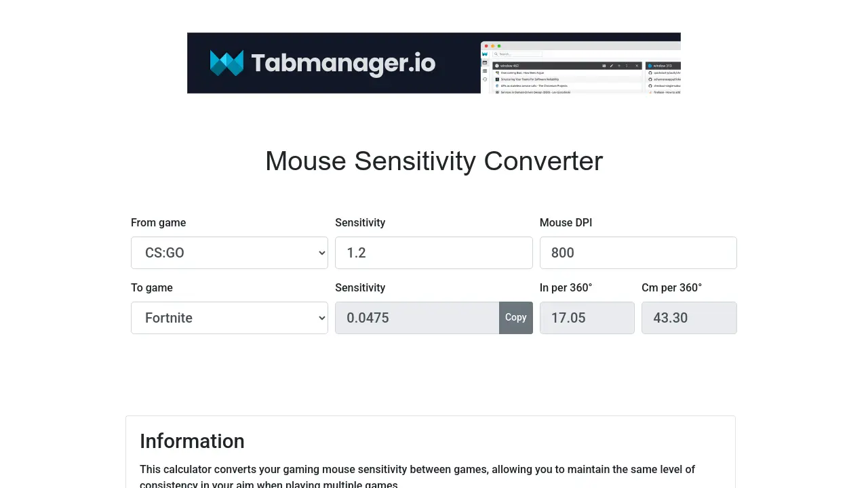Click the Tabmanager.io logo icon in the banner
868x488 pixels.
point(226,63)
